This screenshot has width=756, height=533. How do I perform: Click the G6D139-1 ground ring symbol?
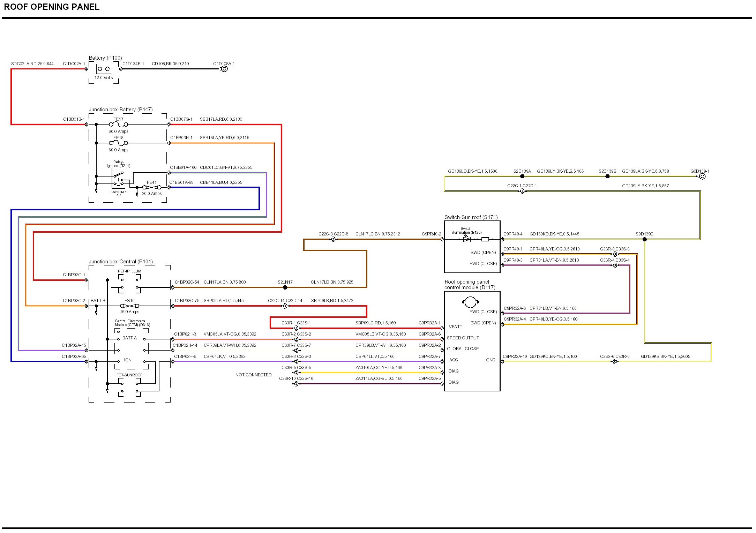coord(702,177)
